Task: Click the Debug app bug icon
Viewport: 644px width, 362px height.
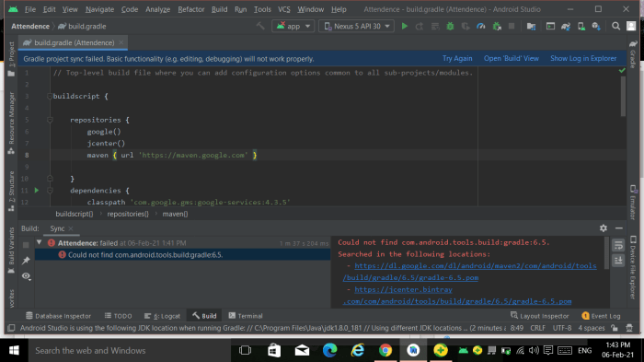Action: pos(450,26)
